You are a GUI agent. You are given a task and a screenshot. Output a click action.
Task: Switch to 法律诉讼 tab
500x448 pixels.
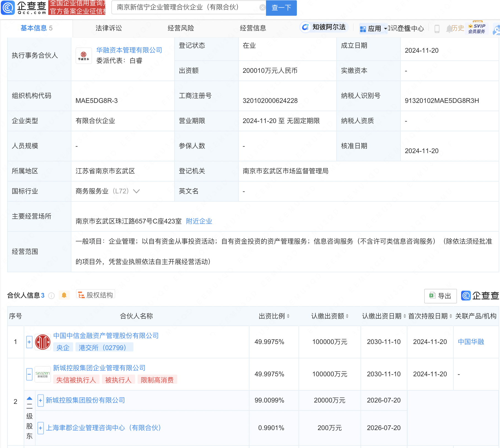(109, 28)
